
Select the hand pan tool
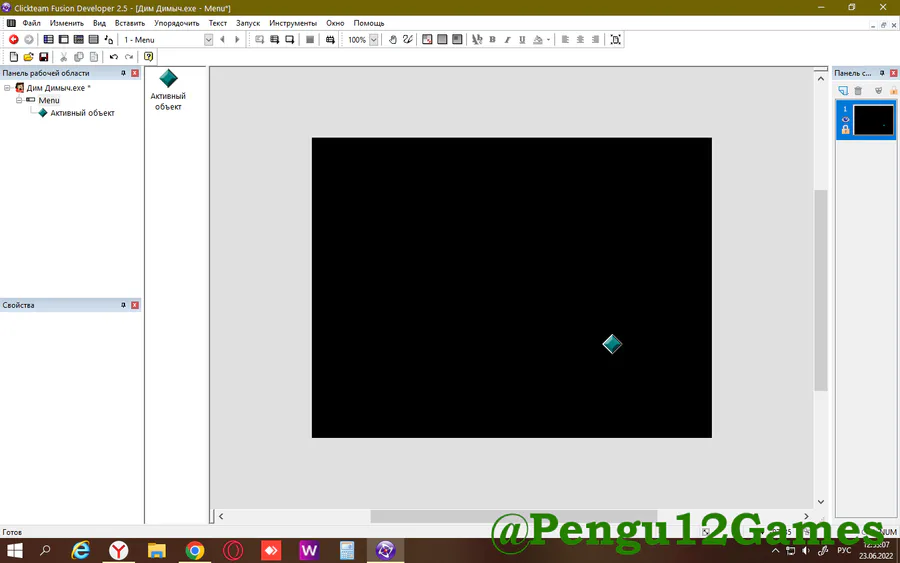tap(393, 40)
